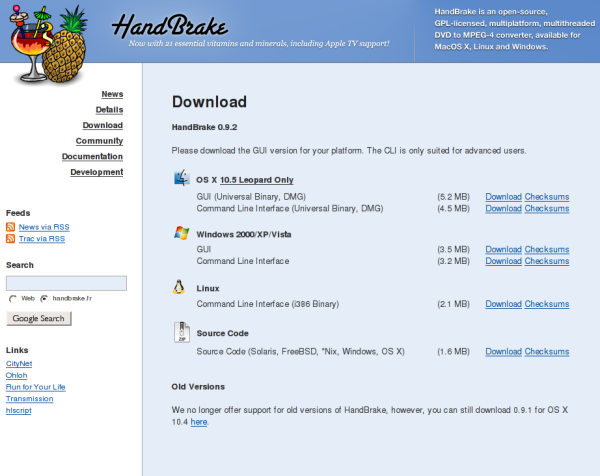Open the Transmission link
This screenshot has height=476, width=600.
pyautogui.click(x=29, y=399)
